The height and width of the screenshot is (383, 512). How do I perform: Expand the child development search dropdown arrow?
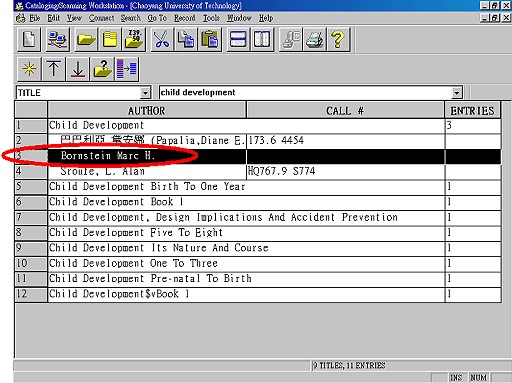tap(457, 93)
